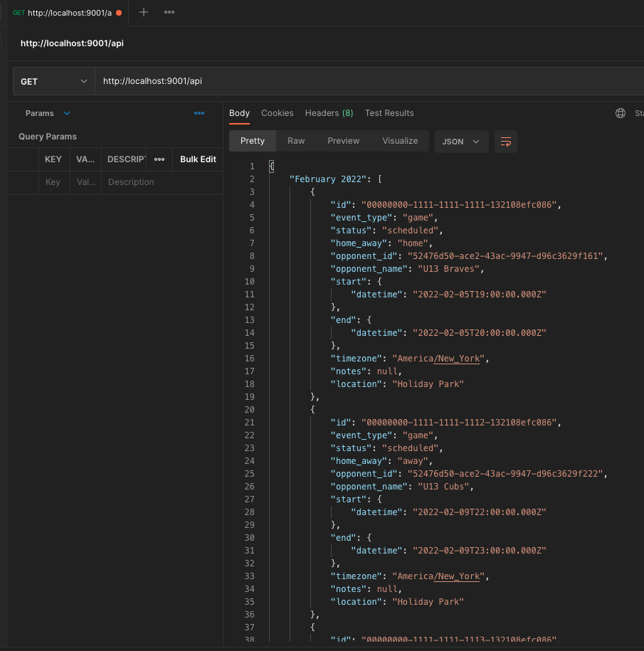Open the Params section options ellipsis
This screenshot has height=651, width=644.
coord(199,113)
